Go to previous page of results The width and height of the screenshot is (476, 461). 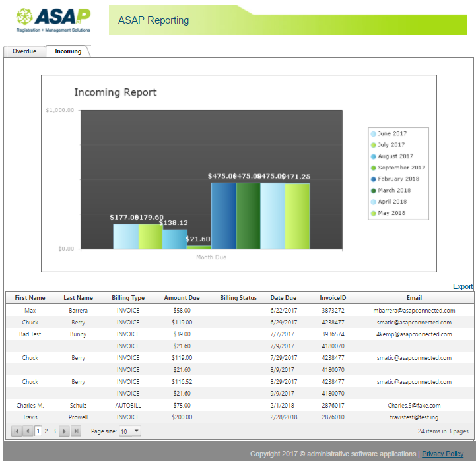[x=28, y=431]
